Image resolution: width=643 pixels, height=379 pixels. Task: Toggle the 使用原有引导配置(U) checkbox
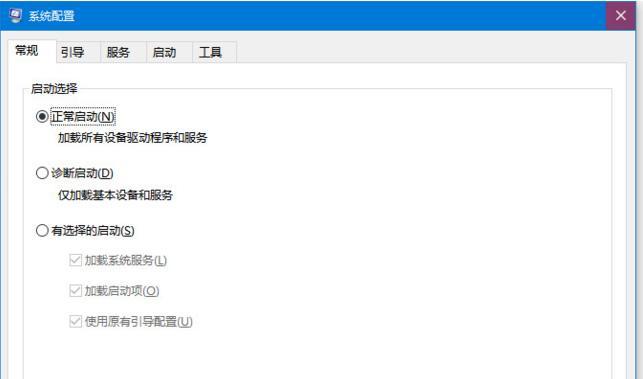(75, 321)
